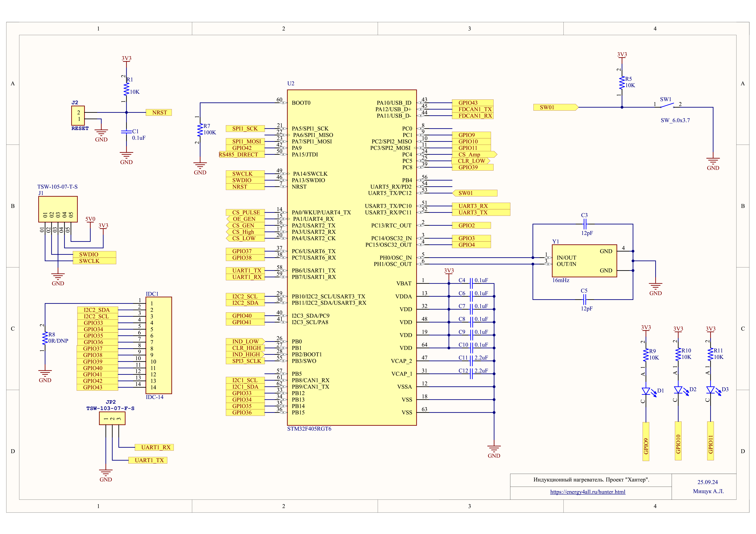756x534 pixels.
Task: Select capacitor C12 2.2uF symbol
Action: 471,374
